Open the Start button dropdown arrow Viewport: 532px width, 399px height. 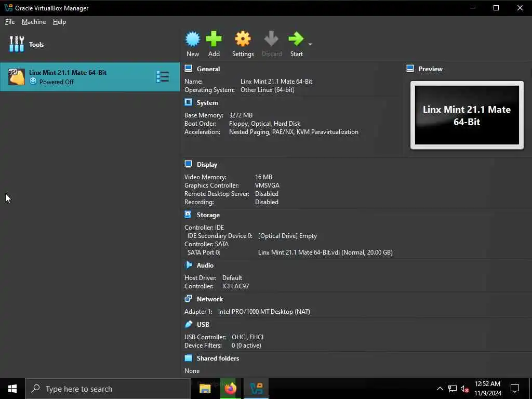coord(310,44)
